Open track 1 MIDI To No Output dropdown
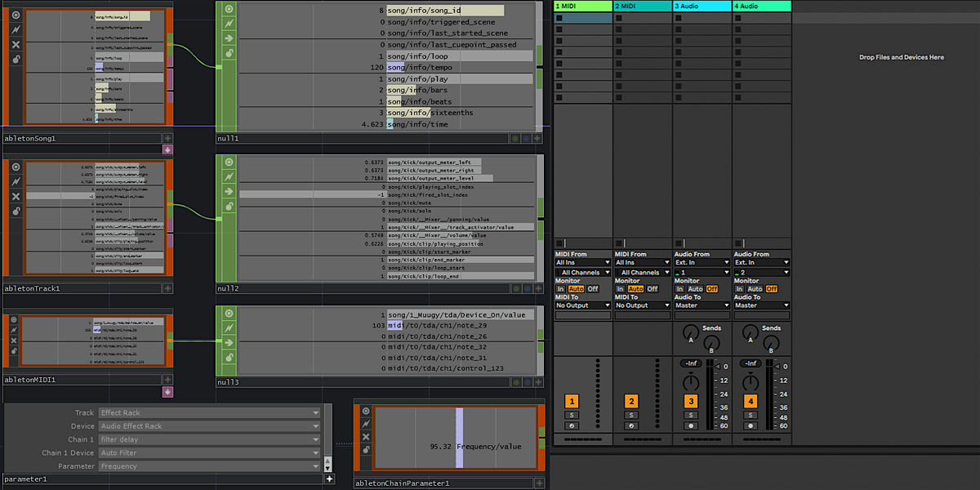Screen dimensions: 980x490 pyautogui.click(x=582, y=305)
